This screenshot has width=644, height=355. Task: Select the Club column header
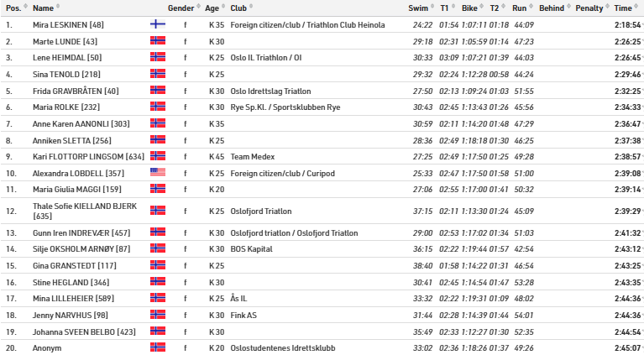pos(238,8)
